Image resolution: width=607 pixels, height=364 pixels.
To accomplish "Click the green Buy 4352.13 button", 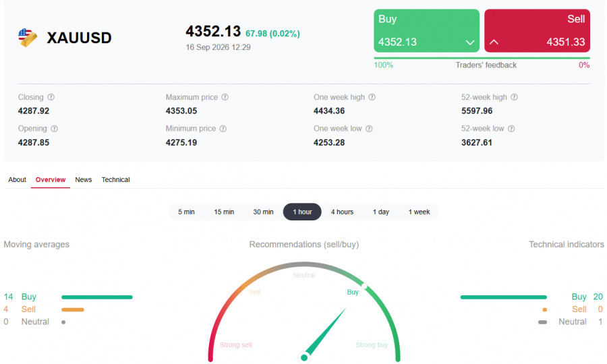I will pyautogui.click(x=427, y=30).
